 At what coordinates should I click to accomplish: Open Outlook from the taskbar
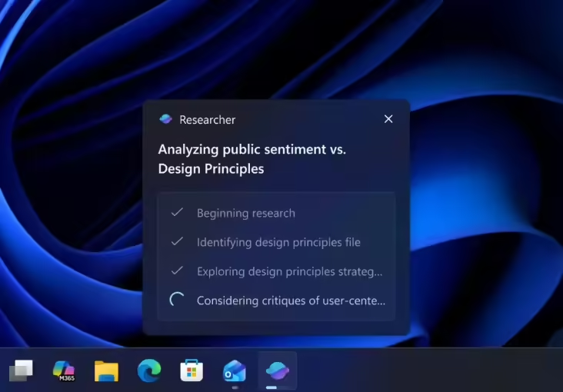(235, 370)
